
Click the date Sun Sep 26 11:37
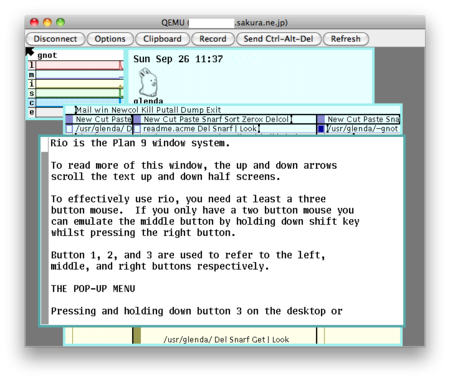click(x=178, y=59)
